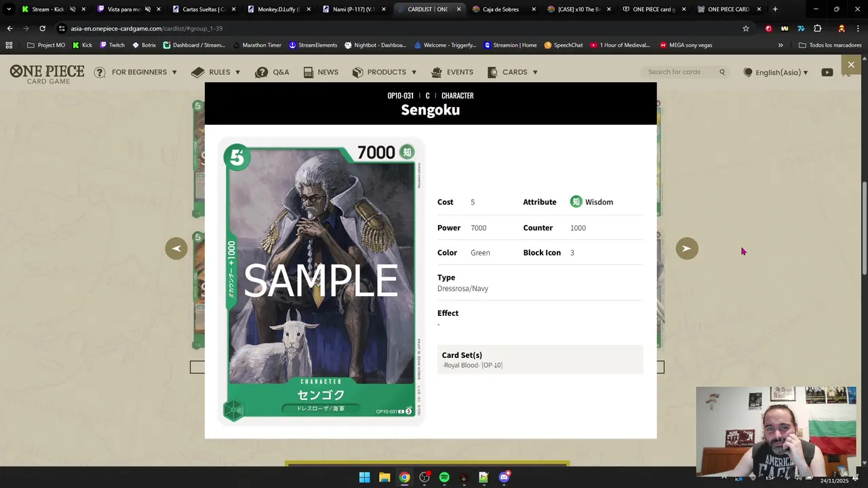Close the Sengoku card detail popup
The image size is (868, 488).
click(x=851, y=65)
